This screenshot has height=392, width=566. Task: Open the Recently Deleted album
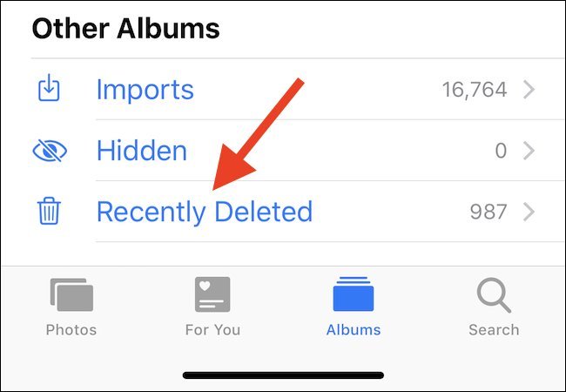click(205, 213)
